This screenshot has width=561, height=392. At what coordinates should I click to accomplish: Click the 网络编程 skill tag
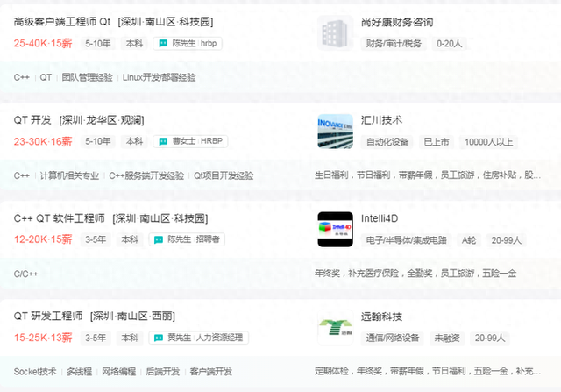(119, 372)
